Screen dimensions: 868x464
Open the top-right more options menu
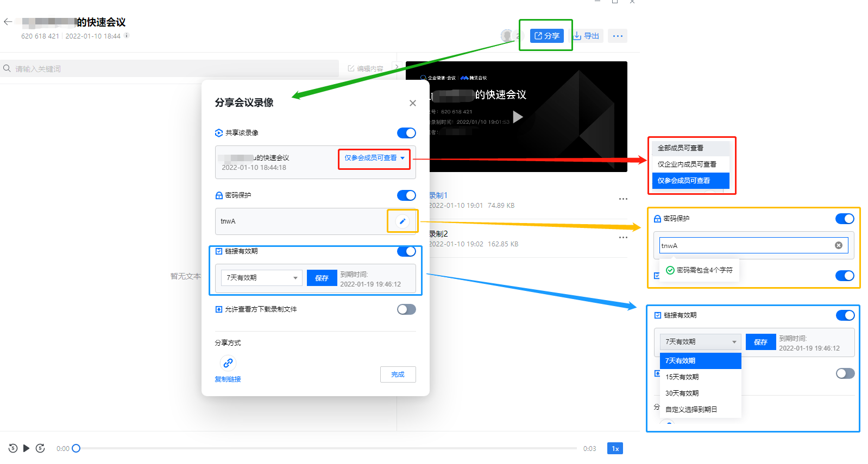(618, 36)
